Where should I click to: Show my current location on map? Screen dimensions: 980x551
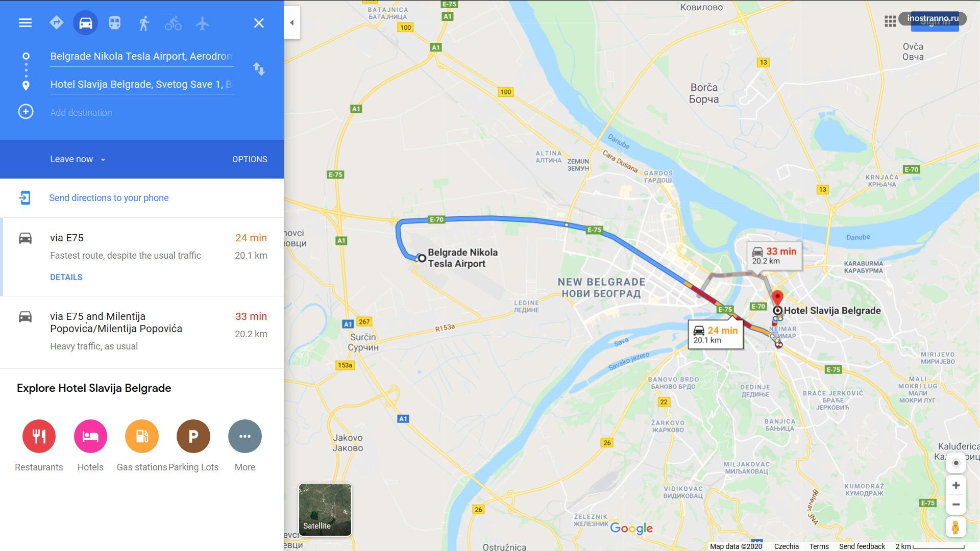pos(956,463)
